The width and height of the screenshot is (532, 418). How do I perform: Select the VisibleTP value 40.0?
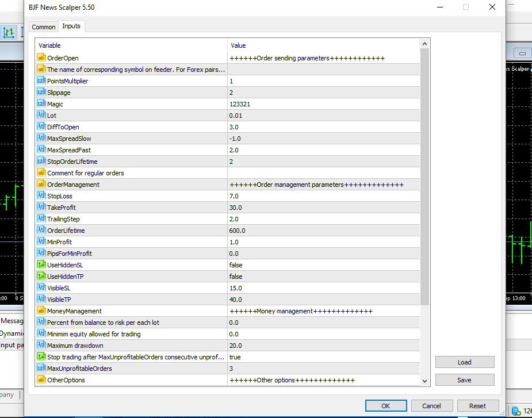pyautogui.click(x=324, y=300)
